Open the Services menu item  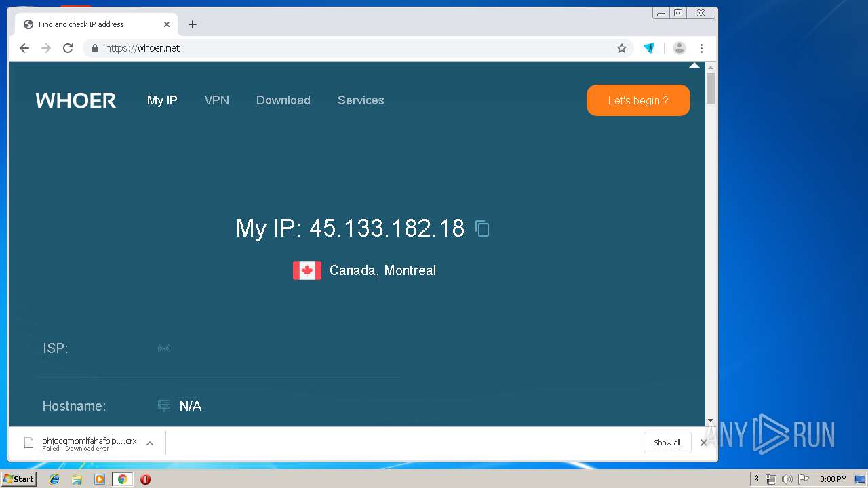click(361, 100)
